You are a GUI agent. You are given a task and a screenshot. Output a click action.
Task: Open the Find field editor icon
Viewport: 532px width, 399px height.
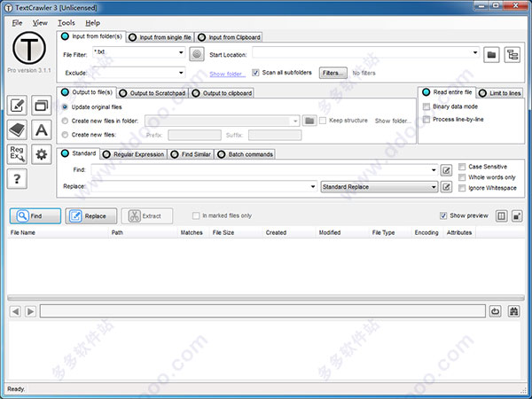click(x=446, y=170)
